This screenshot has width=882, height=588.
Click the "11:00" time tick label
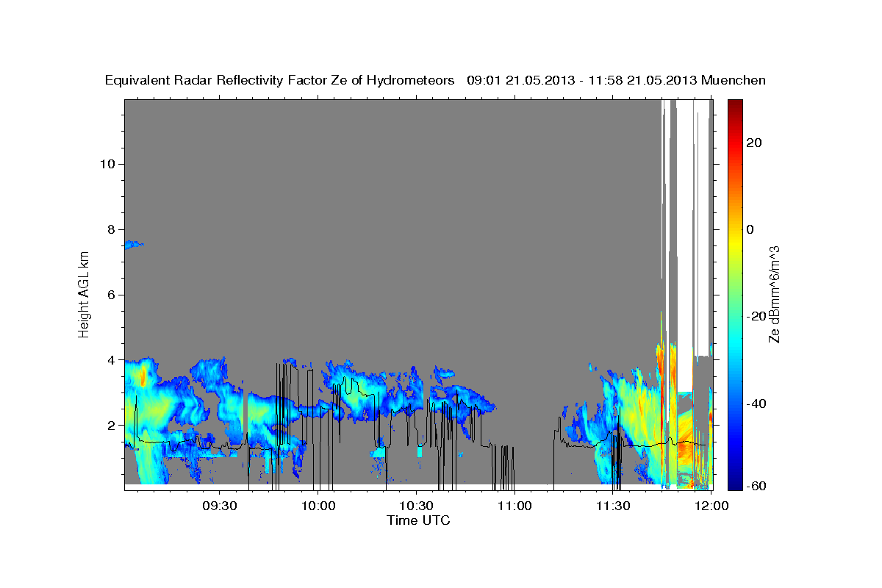point(514,506)
